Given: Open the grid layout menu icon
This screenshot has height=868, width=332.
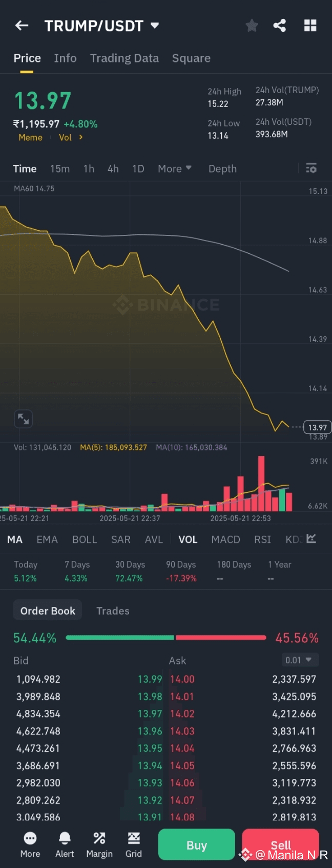Looking at the screenshot, I should (x=310, y=26).
